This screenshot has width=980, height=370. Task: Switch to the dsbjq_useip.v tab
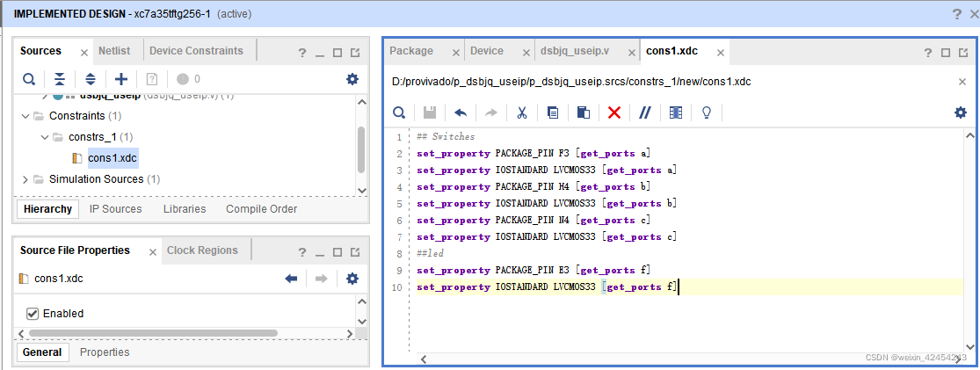(574, 51)
